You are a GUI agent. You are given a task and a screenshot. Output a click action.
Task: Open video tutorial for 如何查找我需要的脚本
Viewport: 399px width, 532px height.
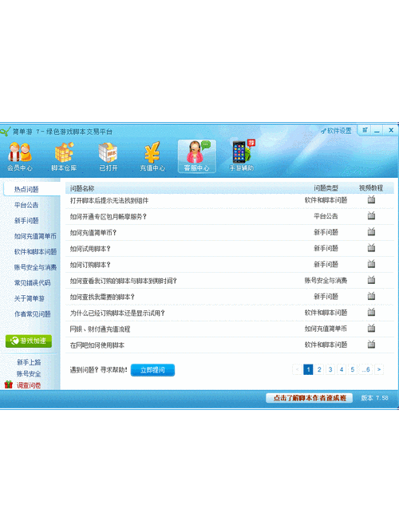371,296
